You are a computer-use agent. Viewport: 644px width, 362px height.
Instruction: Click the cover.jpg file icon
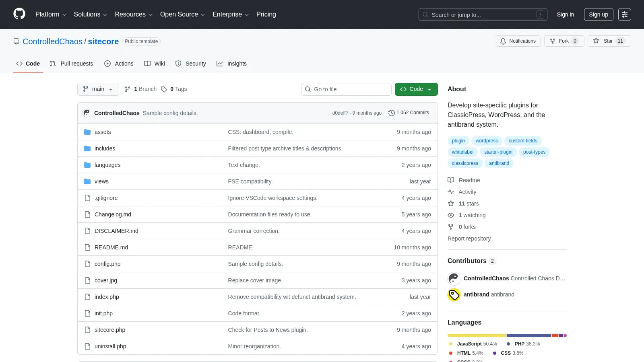click(x=87, y=280)
